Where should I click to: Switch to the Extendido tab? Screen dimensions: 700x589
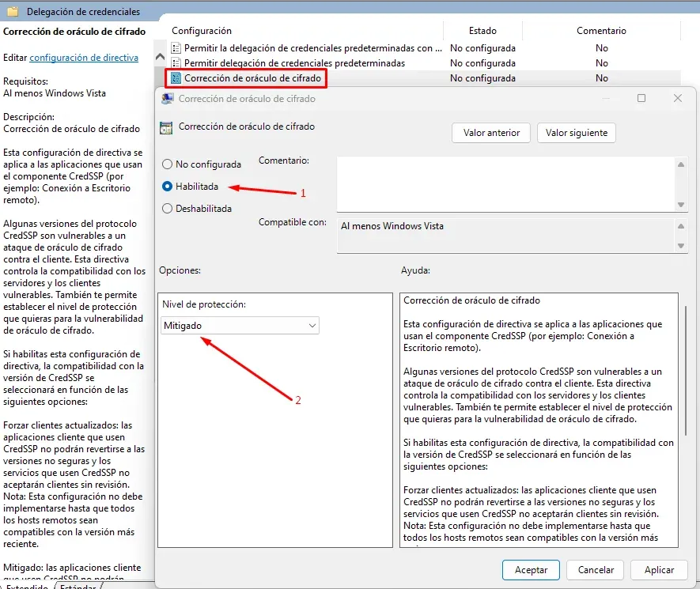pyautogui.click(x=27, y=586)
